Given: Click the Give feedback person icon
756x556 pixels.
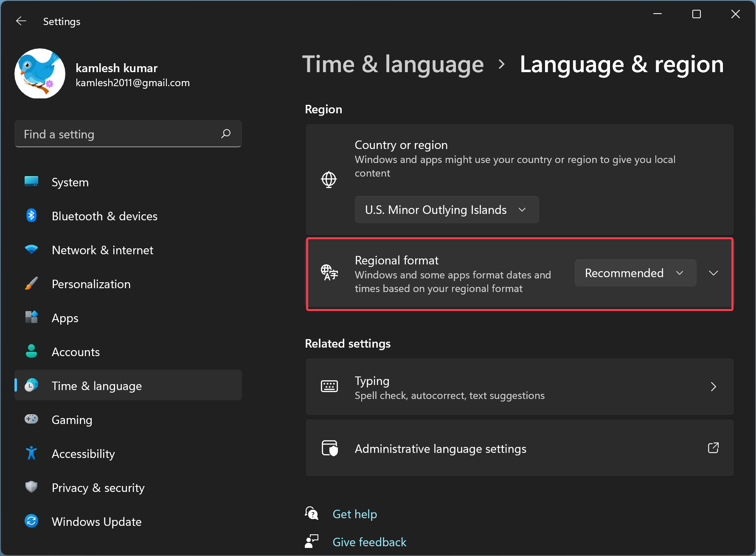Looking at the screenshot, I should (312, 541).
